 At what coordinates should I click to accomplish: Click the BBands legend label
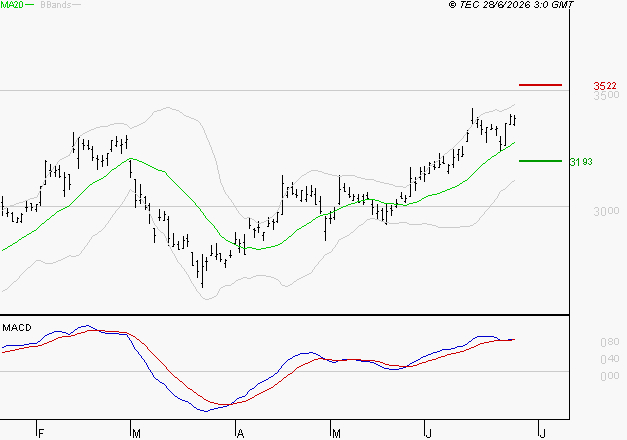pyautogui.click(x=56, y=5)
